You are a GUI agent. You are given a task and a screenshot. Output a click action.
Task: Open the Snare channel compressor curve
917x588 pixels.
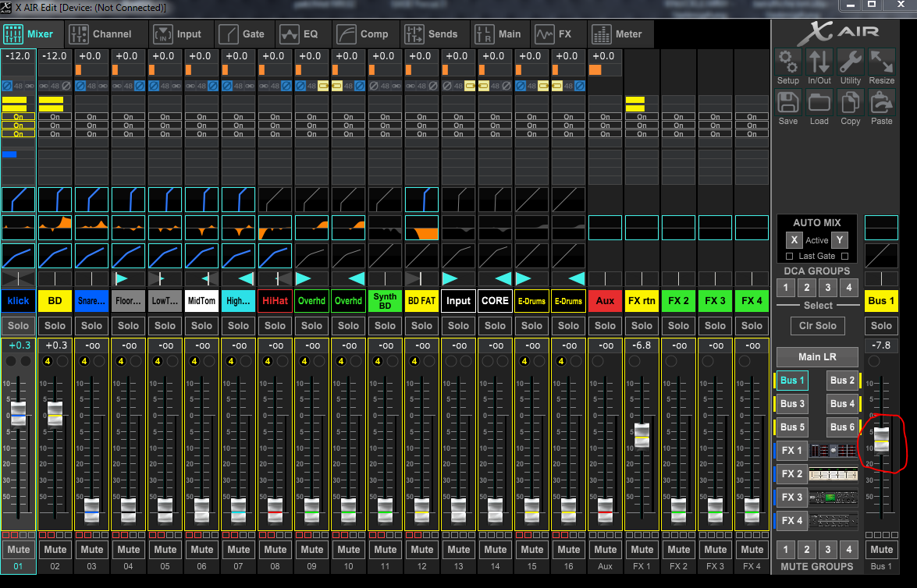tap(92, 256)
